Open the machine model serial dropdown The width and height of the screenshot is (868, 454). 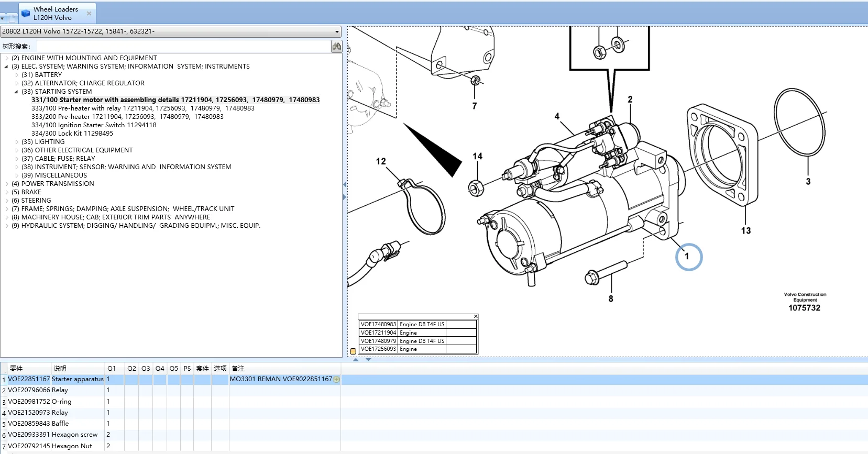(337, 32)
